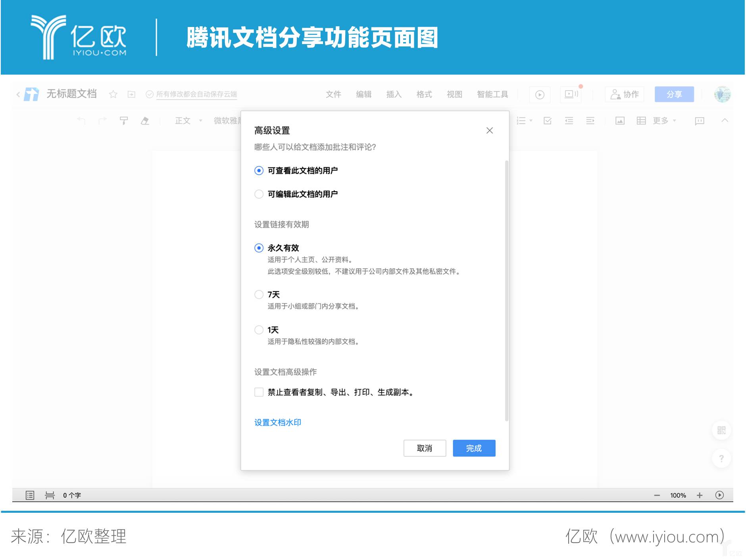
Task: Expand the 更多 toolbar dropdown
Action: [x=664, y=121]
